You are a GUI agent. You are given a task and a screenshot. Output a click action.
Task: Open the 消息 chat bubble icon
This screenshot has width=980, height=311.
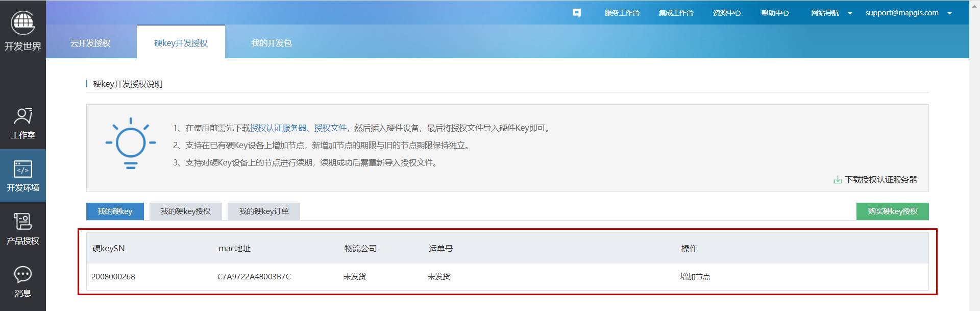pos(23,275)
